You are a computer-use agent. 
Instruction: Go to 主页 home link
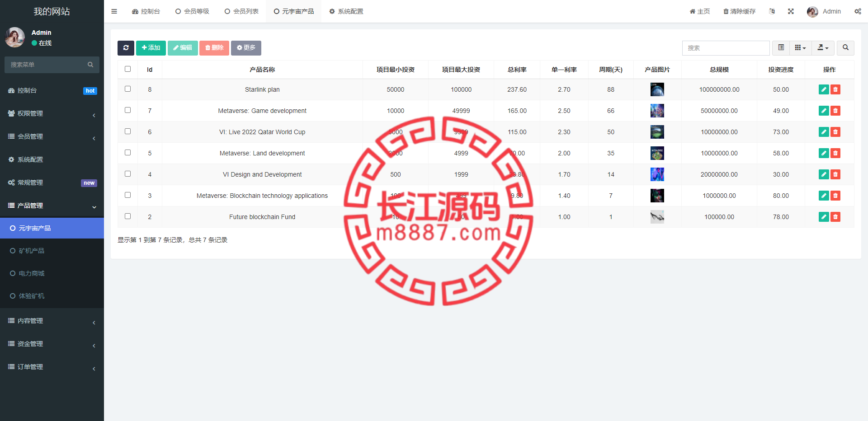(x=700, y=11)
